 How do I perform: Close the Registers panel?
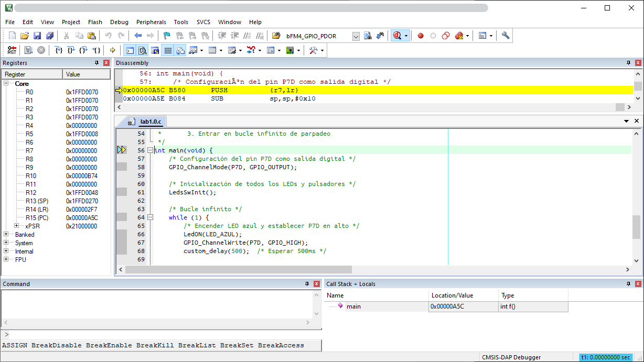pos(106,63)
